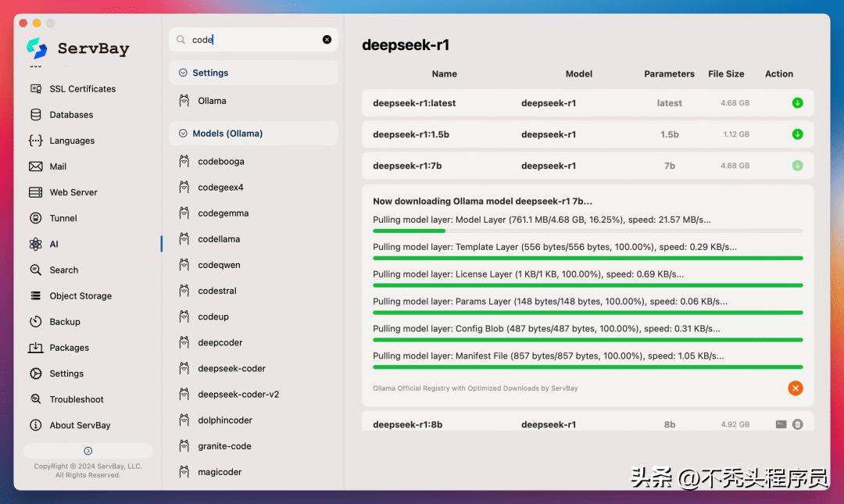Screen dimensions: 844x504
Task: Delete the deepseek-r1:8b model
Action: 799,424
